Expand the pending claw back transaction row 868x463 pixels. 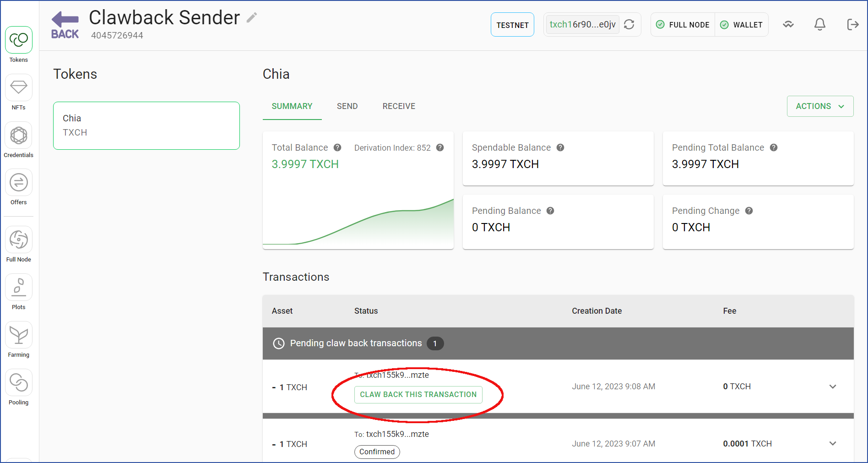[833, 387]
